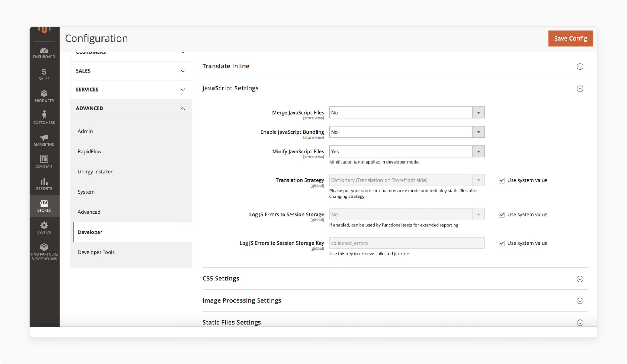The image size is (627, 364).
Task: Open the disabled Translation Strategy dropdown
Action: coord(407,180)
